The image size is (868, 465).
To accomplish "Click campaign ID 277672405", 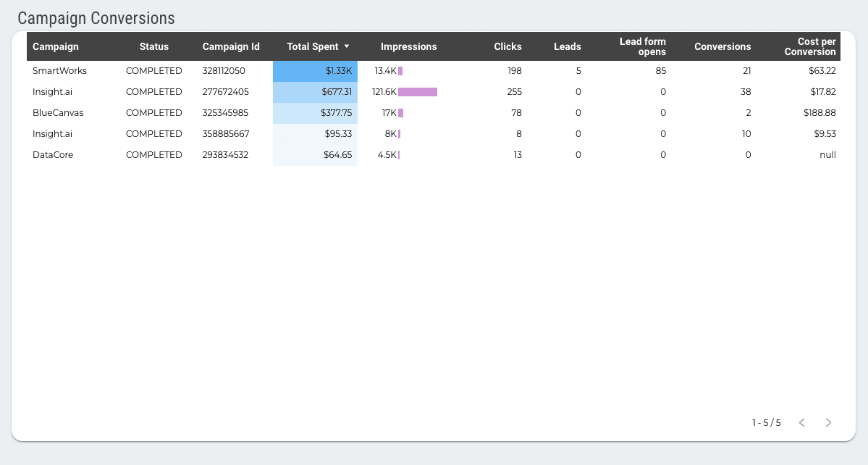I will point(225,92).
